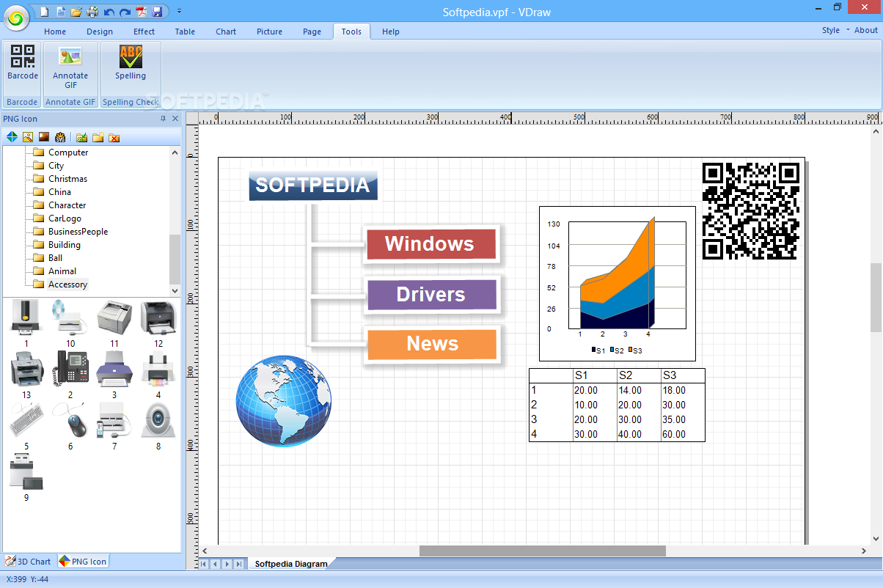
Task: Select the orange News box in diagram
Action: pyautogui.click(x=432, y=344)
